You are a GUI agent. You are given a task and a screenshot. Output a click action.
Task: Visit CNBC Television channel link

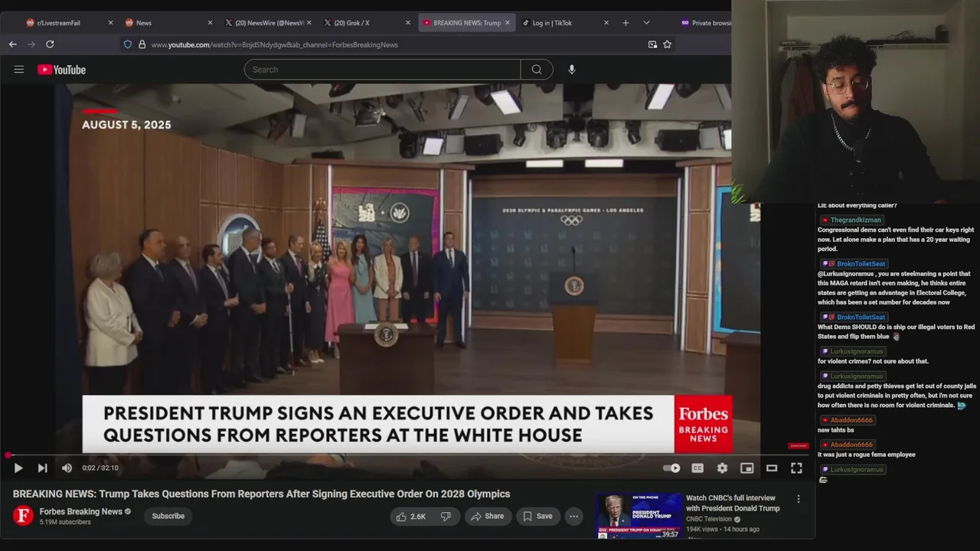click(x=709, y=520)
